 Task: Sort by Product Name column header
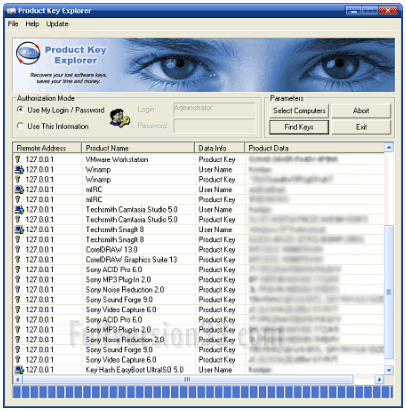(x=138, y=148)
